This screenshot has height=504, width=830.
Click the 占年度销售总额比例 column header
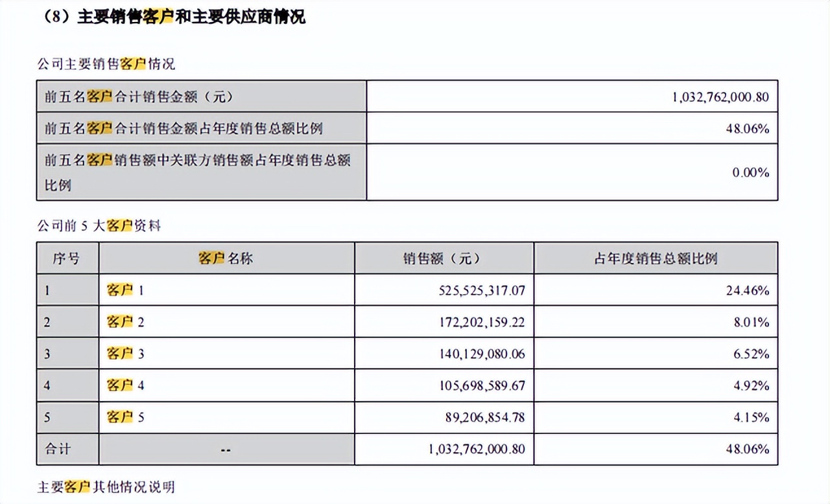656,258
